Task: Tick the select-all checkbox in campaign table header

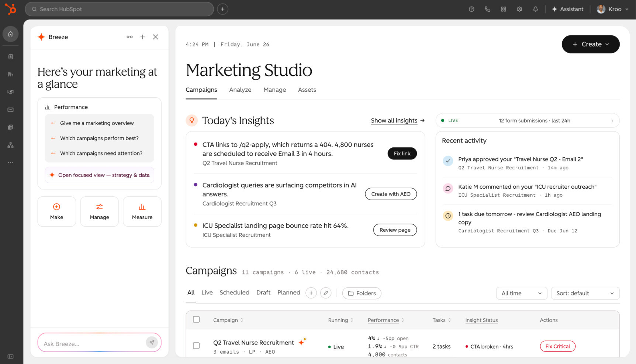Action: click(196, 319)
